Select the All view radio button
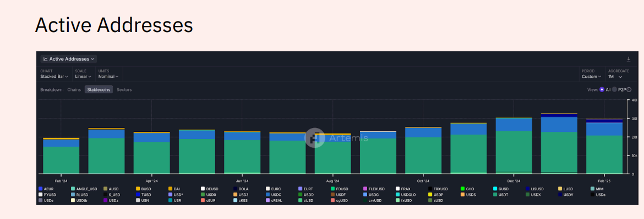This screenshot has width=644, height=219. [x=602, y=90]
